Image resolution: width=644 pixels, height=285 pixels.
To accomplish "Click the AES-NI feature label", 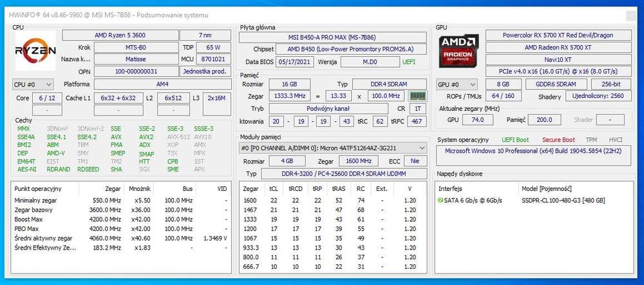I will tap(26, 169).
